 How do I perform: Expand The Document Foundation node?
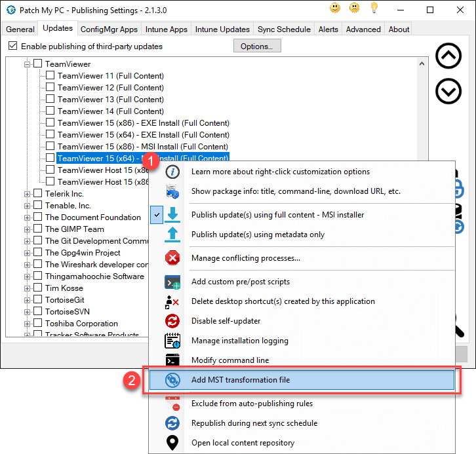click(x=27, y=218)
